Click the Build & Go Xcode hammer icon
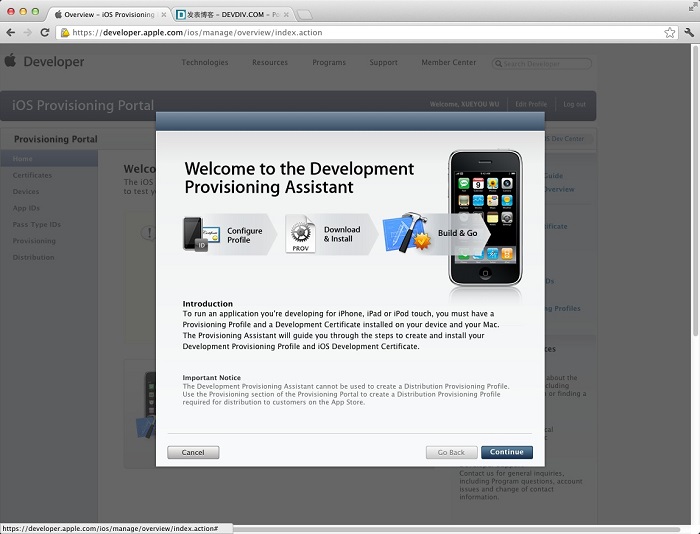 tap(407, 233)
